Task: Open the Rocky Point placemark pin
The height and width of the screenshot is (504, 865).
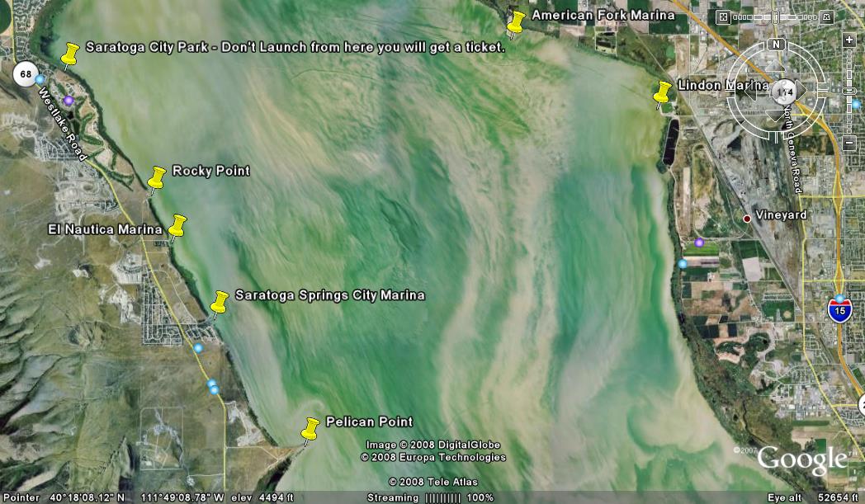Action: (157, 177)
